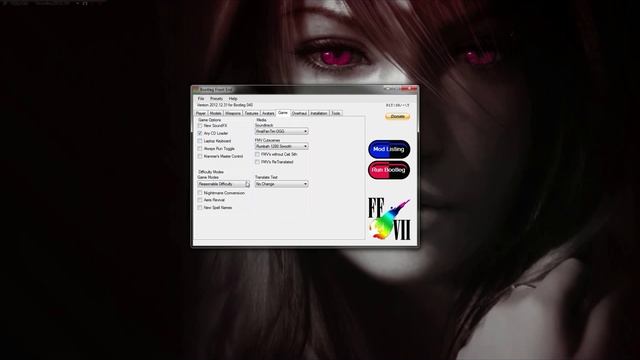Check FMVs without Cait Sith option
The image size is (640, 360).
(x=257, y=154)
